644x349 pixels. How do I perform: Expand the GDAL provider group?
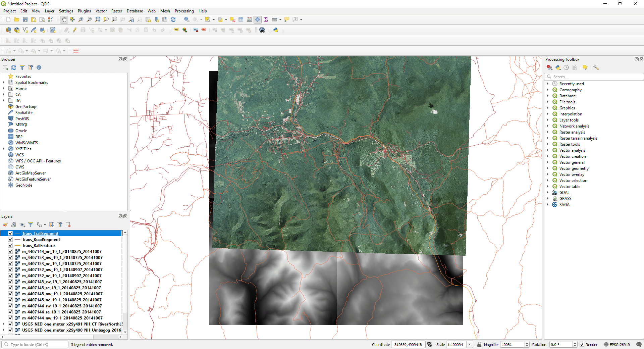pyautogui.click(x=548, y=193)
